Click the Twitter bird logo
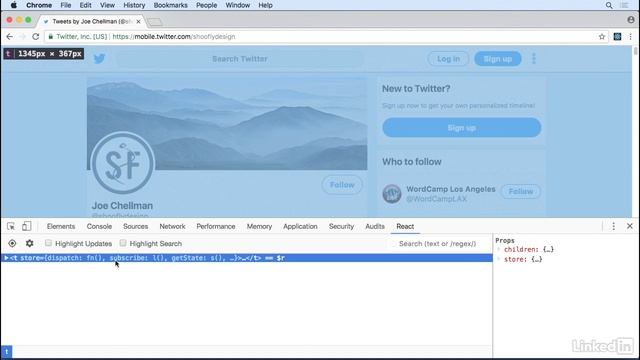The width and height of the screenshot is (640, 360). pyautogui.click(x=99, y=59)
